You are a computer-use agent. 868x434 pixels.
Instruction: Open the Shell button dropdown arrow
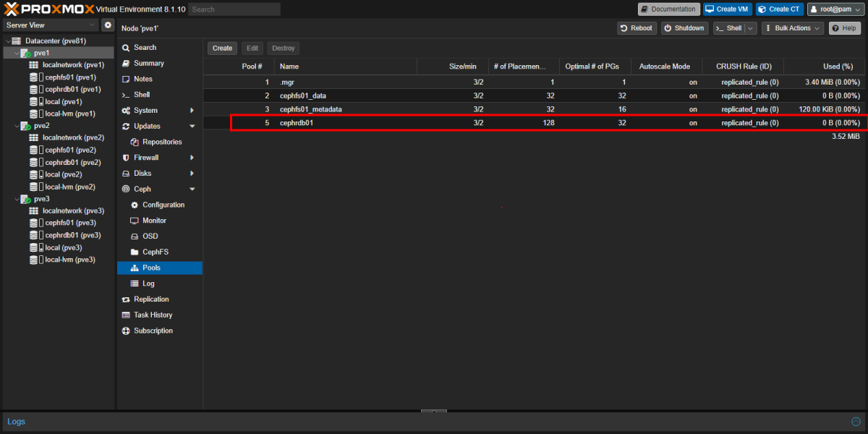tap(750, 28)
